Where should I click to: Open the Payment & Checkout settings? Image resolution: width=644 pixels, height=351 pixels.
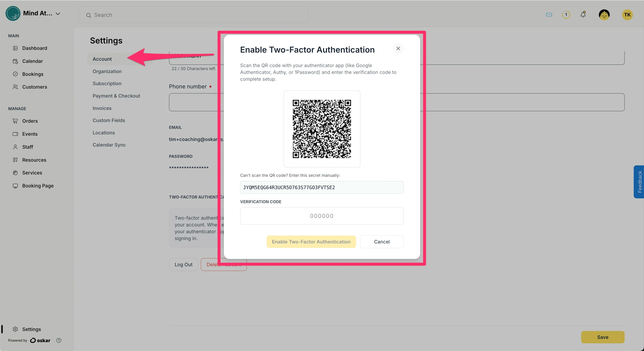click(x=116, y=96)
